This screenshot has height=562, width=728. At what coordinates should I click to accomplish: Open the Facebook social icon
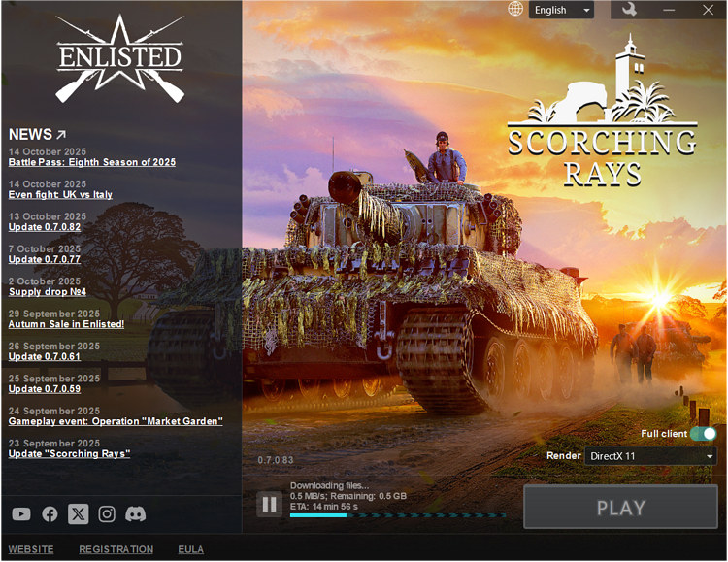[x=50, y=514]
